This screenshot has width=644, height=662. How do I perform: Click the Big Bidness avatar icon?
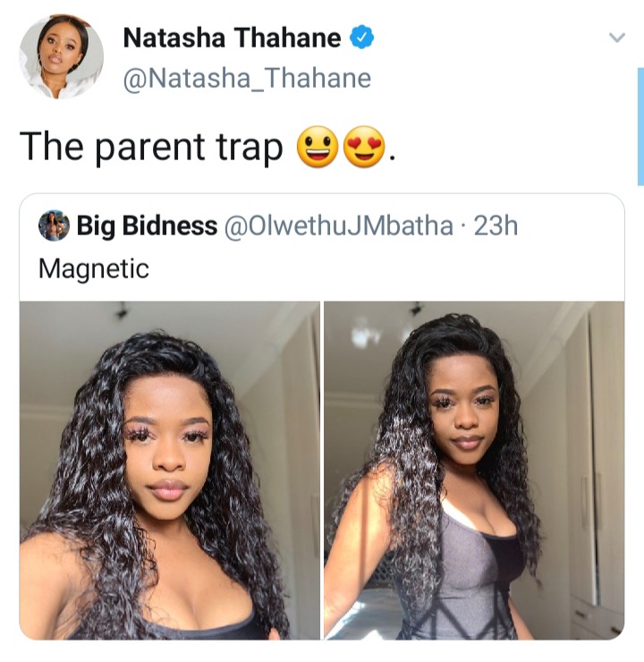[54, 225]
